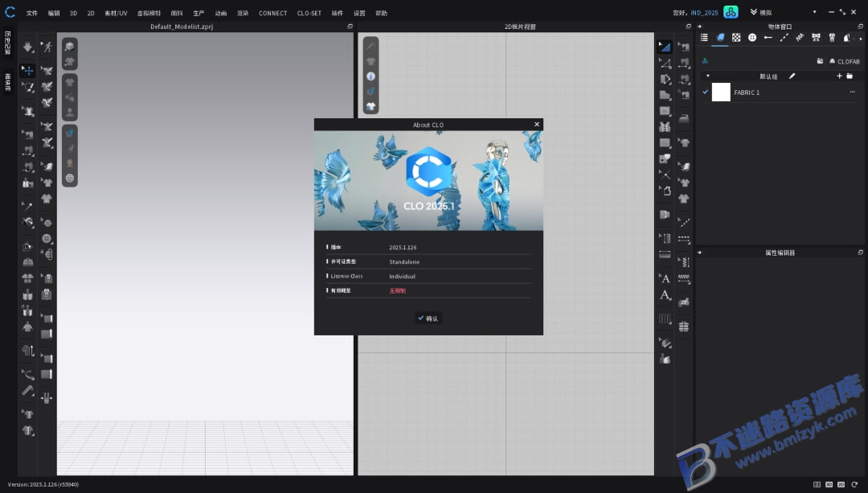
Task: Select the Select/Move tool with blue arrows
Action: pyautogui.click(x=27, y=70)
